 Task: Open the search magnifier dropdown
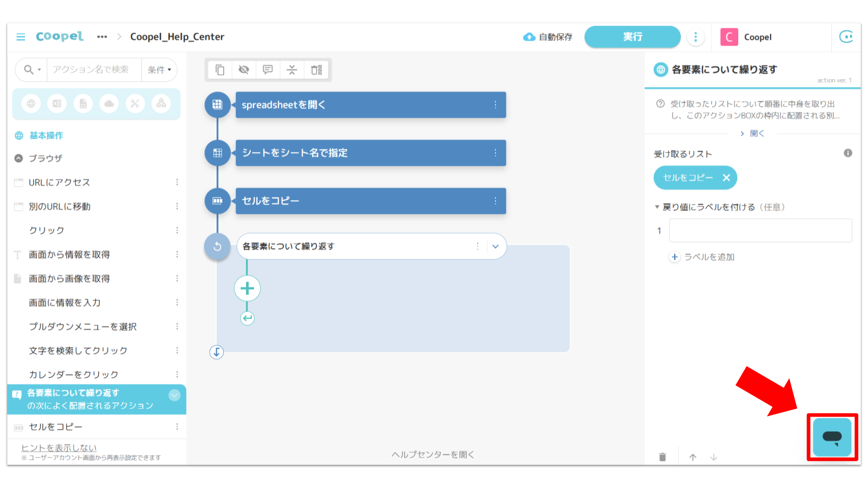click(x=32, y=70)
